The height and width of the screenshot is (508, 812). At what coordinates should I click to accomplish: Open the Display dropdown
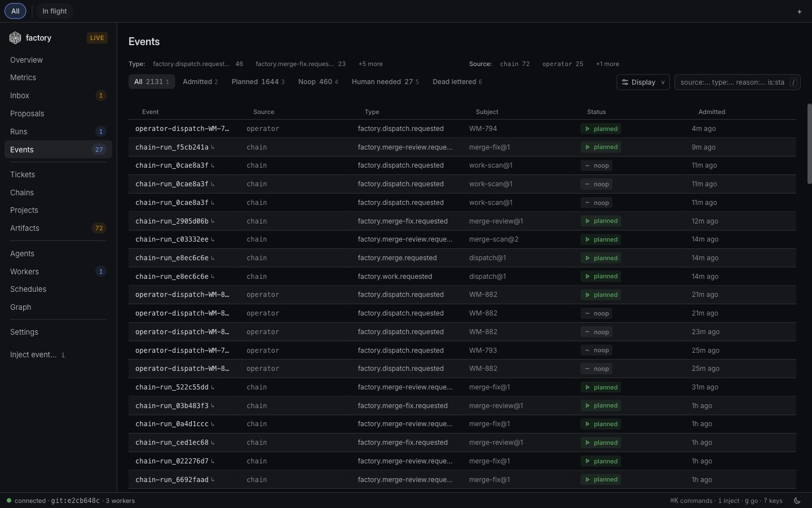tap(643, 82)
